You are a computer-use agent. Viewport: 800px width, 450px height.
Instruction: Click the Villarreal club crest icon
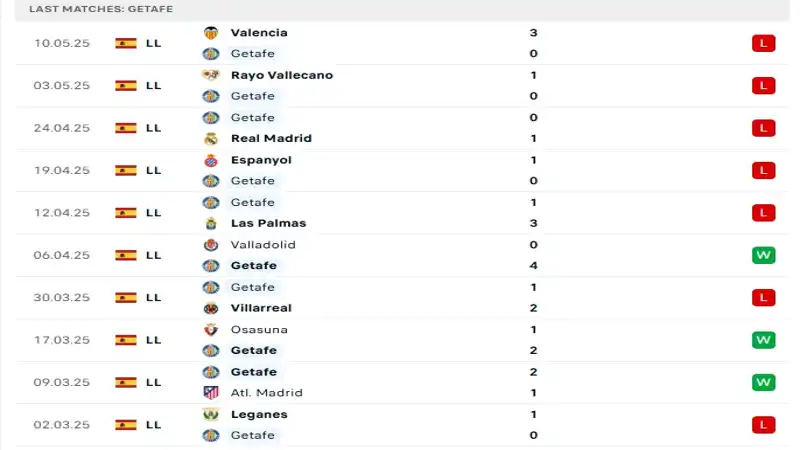click(x=211, y=309)
